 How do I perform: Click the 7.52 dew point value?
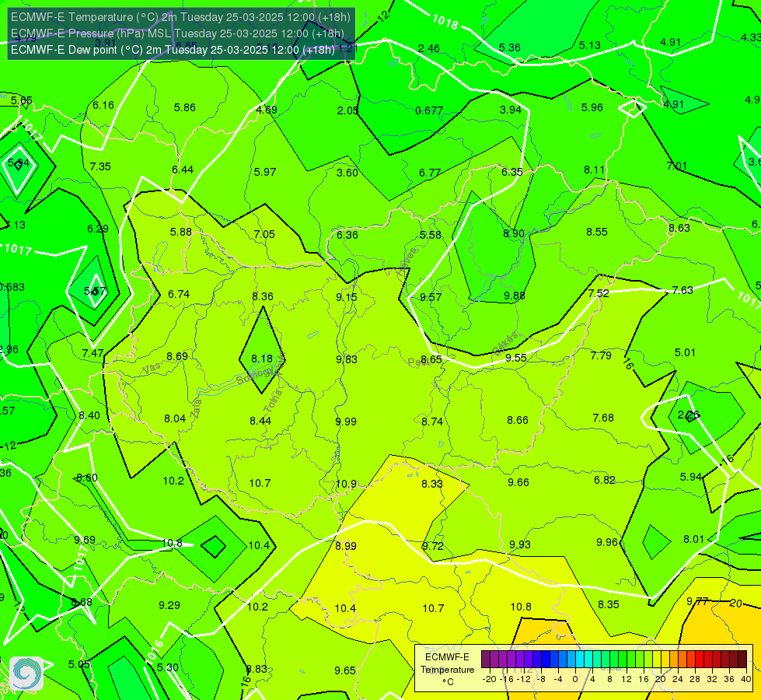pyautogui.click(x=599, y=293)
